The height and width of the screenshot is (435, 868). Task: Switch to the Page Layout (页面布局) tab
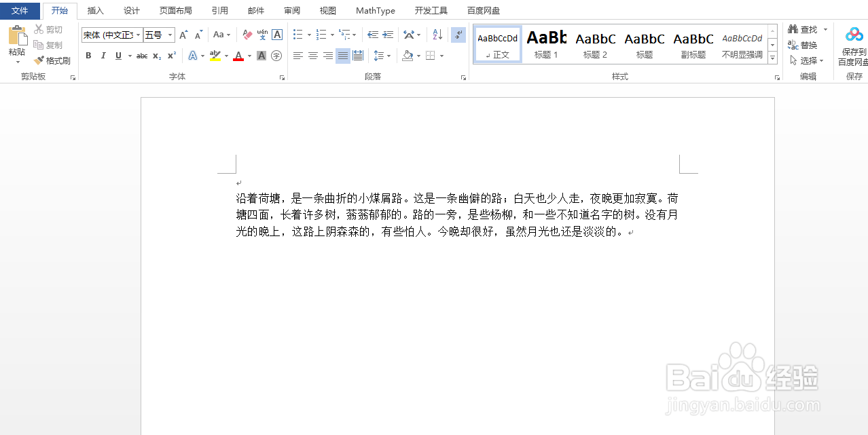tap(176, 11)
